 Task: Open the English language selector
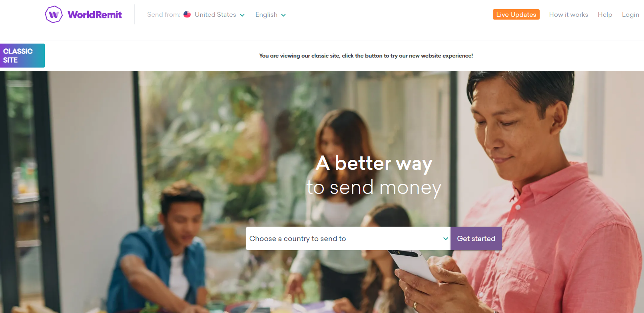[270, 15]
